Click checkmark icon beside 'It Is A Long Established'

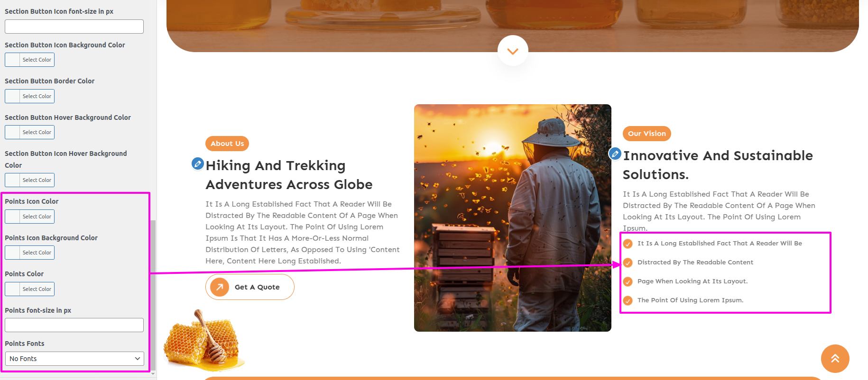point(628,244)
